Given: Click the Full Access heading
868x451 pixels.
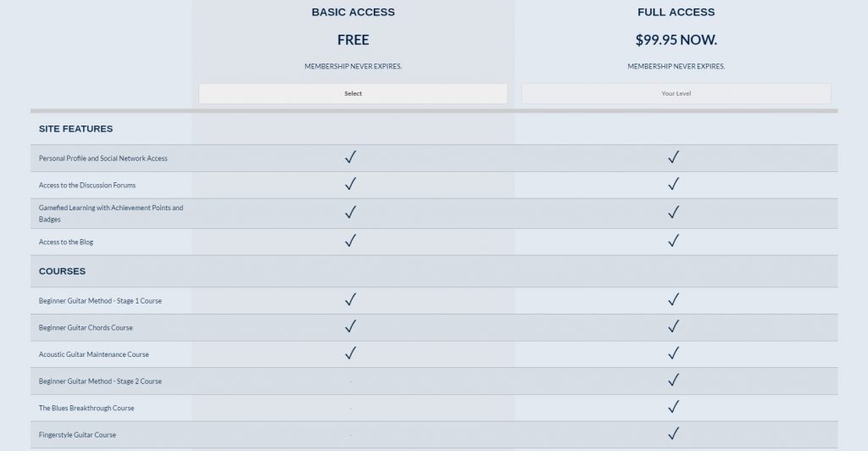Looking at the screenshot, I should point(676,12).
